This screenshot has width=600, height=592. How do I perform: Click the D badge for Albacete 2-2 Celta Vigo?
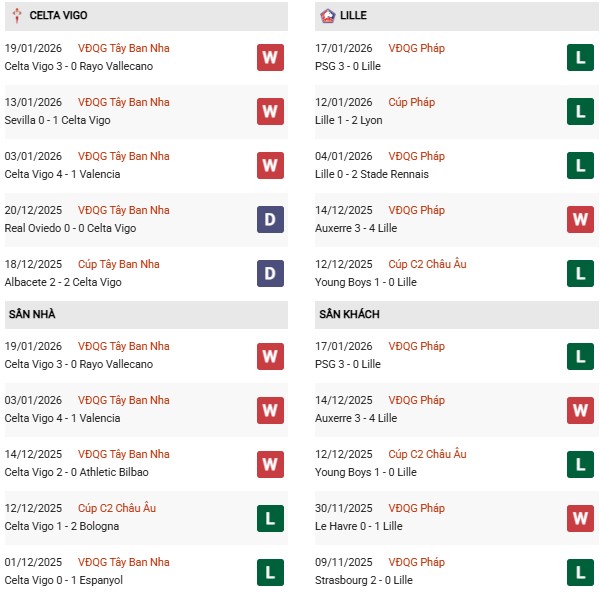pyautogui.click(x=270, y=273)
